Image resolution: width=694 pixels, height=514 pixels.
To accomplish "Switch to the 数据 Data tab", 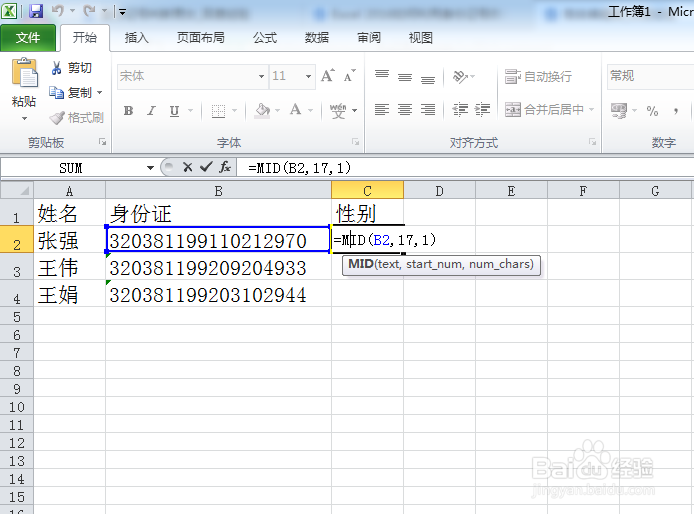I will point(316,38).
